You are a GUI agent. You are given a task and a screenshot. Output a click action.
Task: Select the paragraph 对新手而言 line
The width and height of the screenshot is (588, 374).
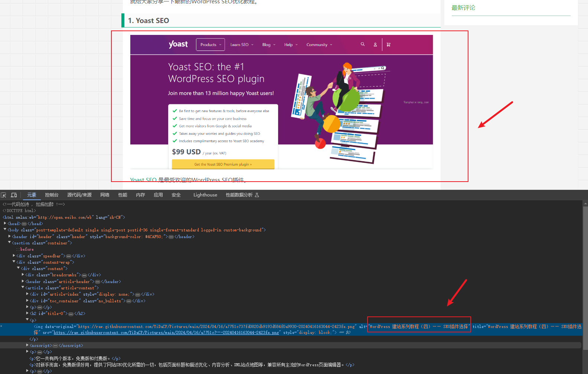point(192,365)
